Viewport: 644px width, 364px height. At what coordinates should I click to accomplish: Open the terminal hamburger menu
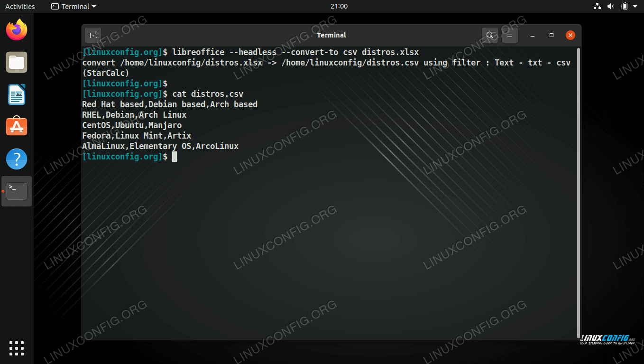510,35
